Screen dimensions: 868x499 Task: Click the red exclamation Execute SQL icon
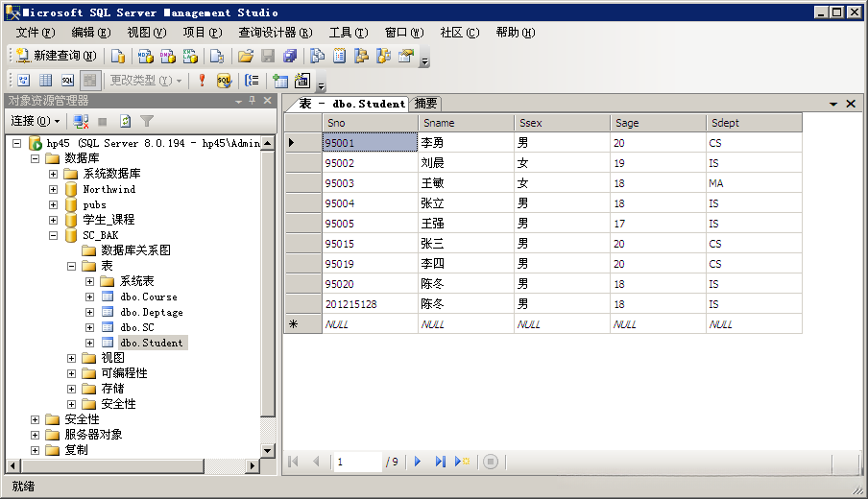pos(202,81)
